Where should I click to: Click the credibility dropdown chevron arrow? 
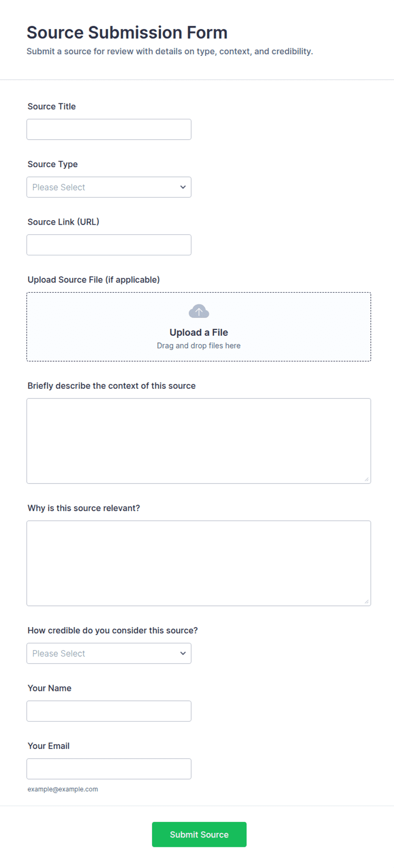click(x=183, y=653)
